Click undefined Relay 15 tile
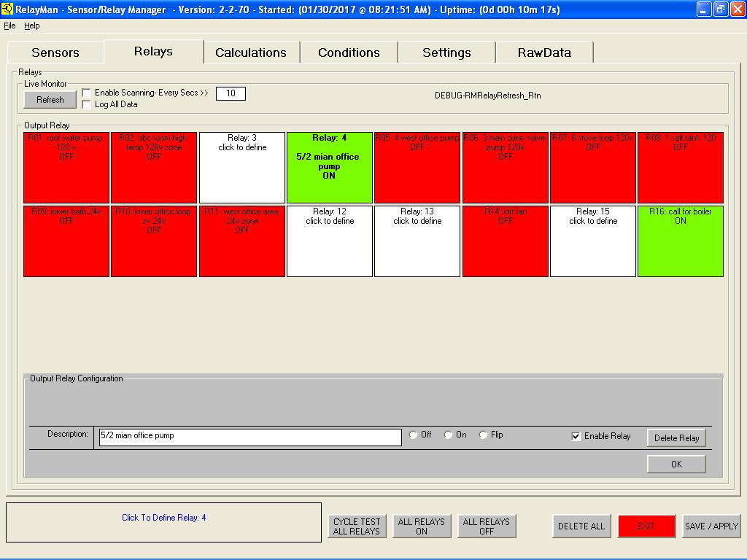This screenshot has height=560, width=747. coord(592,241)
